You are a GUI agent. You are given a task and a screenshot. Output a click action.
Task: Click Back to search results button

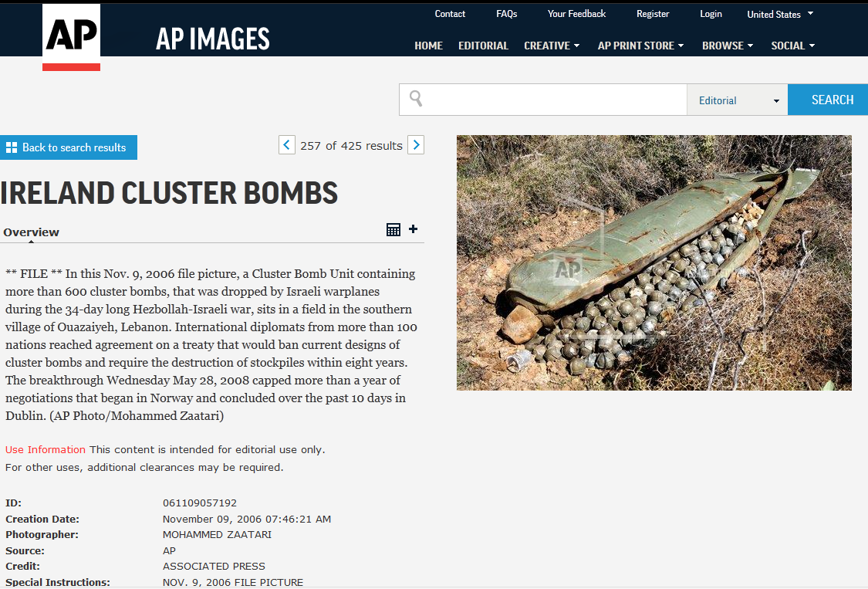coord(69,147)
